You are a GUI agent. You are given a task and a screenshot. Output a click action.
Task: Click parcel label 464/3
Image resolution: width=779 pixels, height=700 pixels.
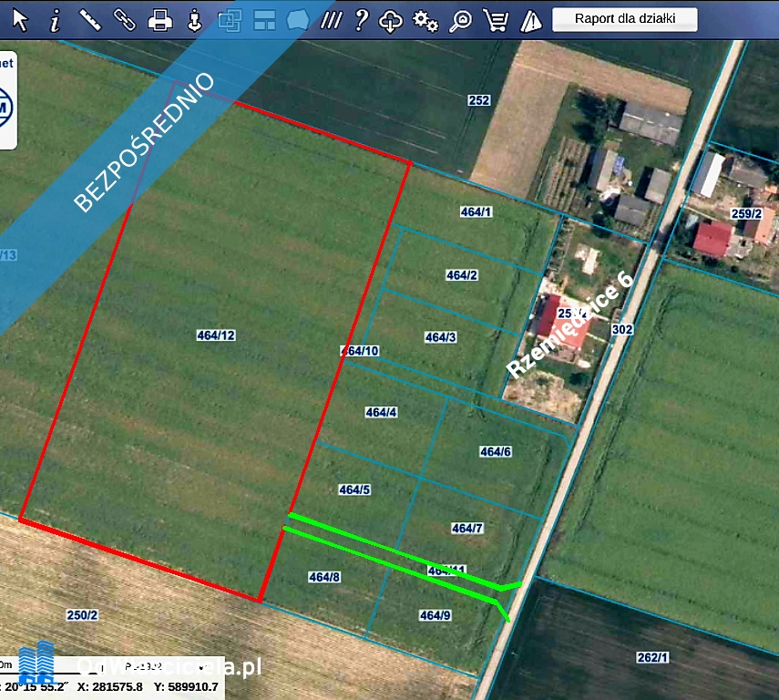click(x=440, y=337)
